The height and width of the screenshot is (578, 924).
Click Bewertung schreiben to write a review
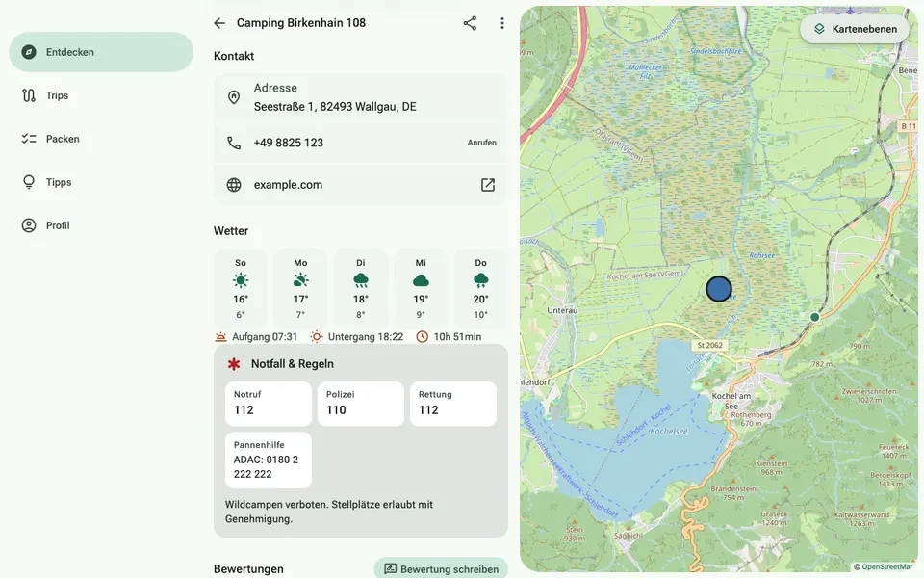coord(441,569)
